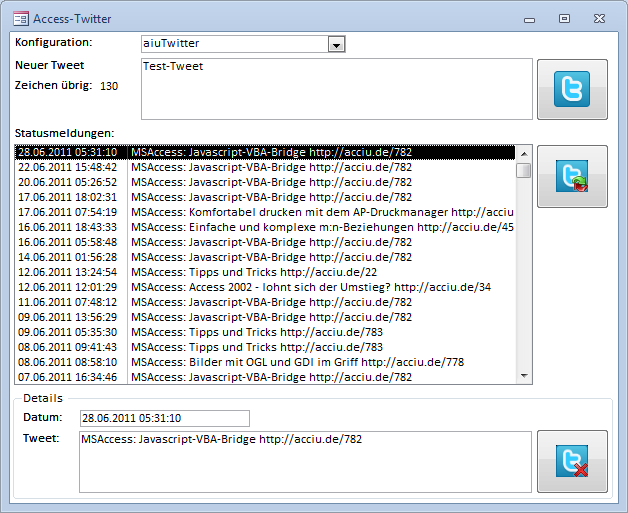Click the Access form icon in title bar
The height and width of the screenshot is (513, 628).
pos(19,18)
